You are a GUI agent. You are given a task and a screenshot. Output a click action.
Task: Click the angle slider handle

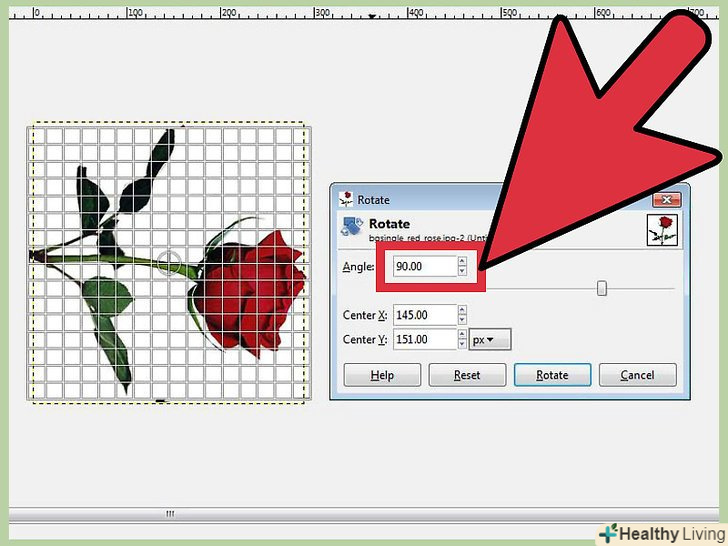click(601, 289)
